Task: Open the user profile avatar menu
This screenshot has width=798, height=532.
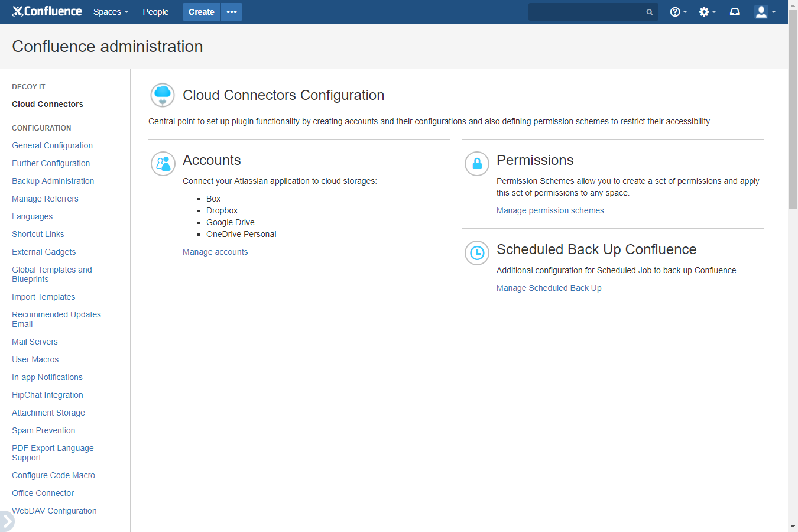Action: [765, 12]
